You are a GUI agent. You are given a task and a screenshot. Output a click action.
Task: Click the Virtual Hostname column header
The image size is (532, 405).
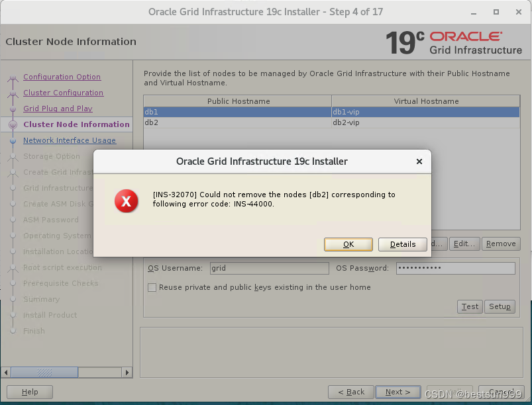(426, 101)
